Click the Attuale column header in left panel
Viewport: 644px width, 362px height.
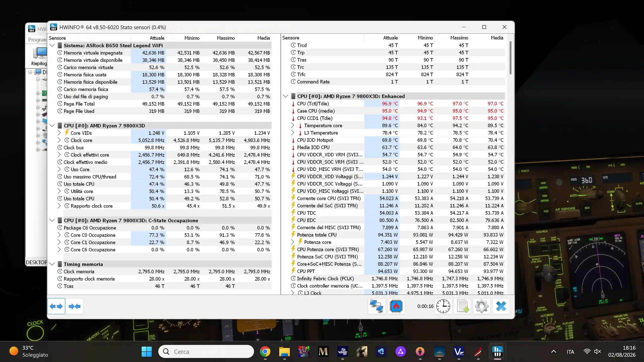(x=157, y=38)
